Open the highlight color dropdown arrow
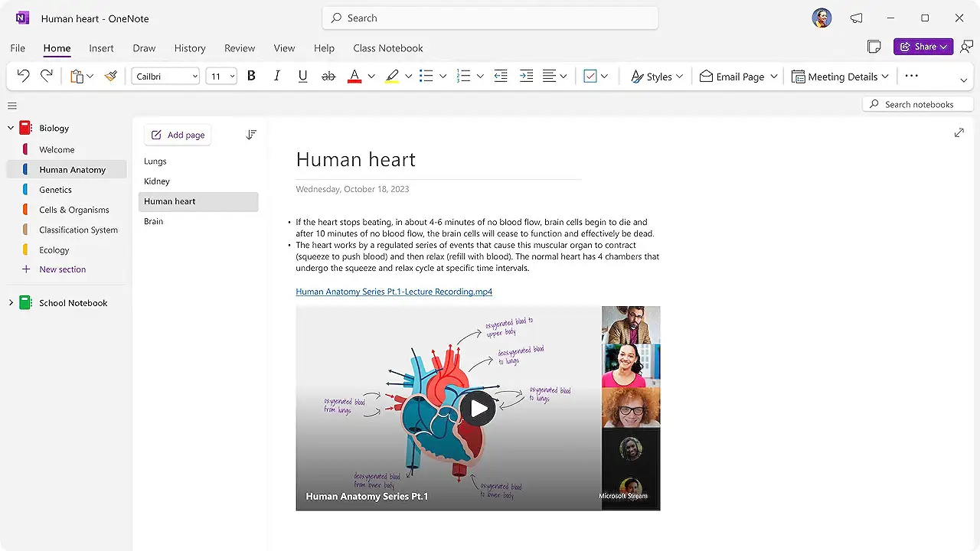Image resolution: width=980 pixels, height=551 pixels. pos(408,76)
